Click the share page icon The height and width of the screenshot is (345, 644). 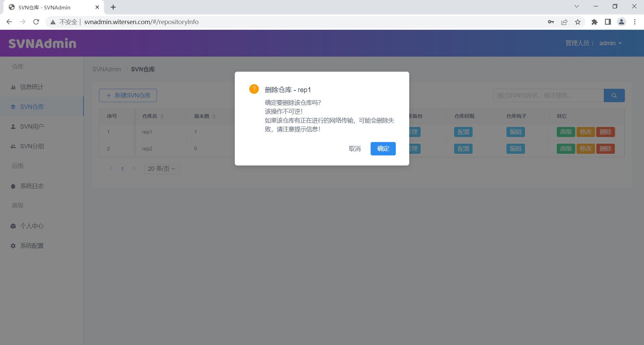tap(564, 22)
